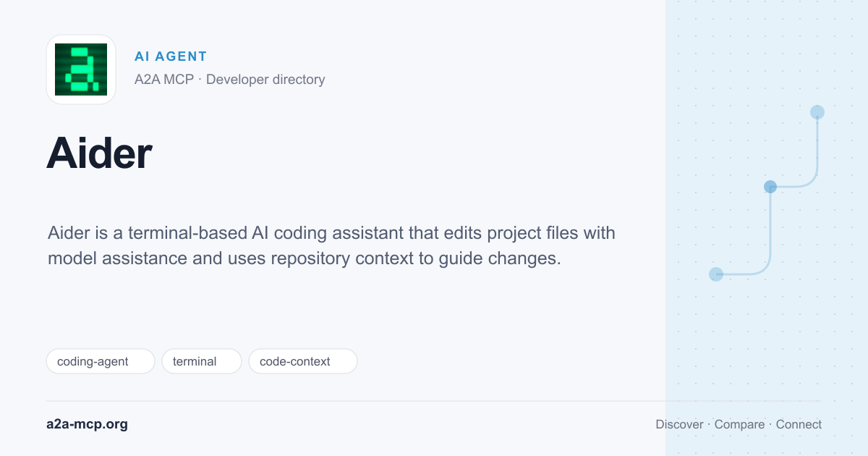The width and height of the screenshot is (868, 456).
Task: Click the 'A2A MCP · Developer directory' subtitle
Action: [x=229, y=80]
